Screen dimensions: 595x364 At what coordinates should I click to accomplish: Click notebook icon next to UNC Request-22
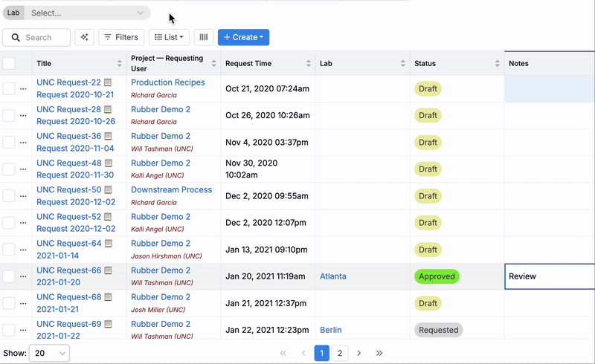tap(109, 83)
